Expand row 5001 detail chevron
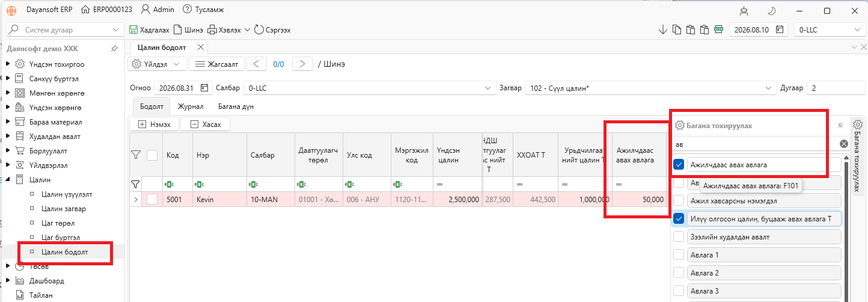This screenshot has height=302, width=868. 136,199
